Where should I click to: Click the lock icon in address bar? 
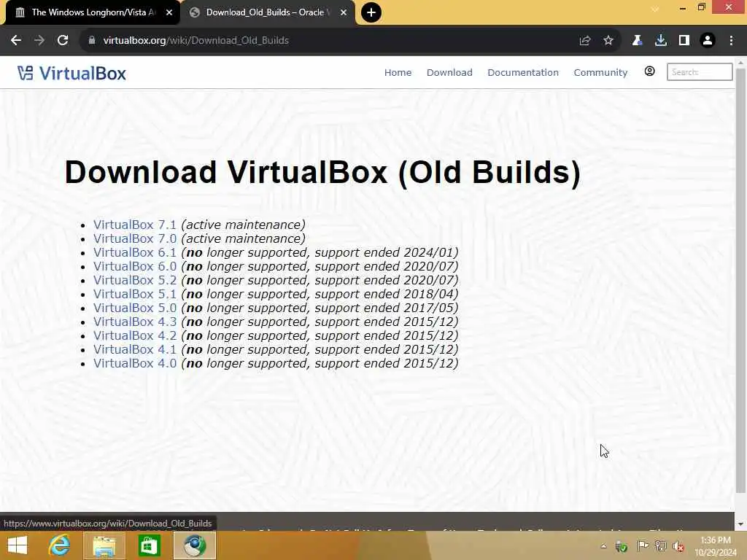click(92, 41)
